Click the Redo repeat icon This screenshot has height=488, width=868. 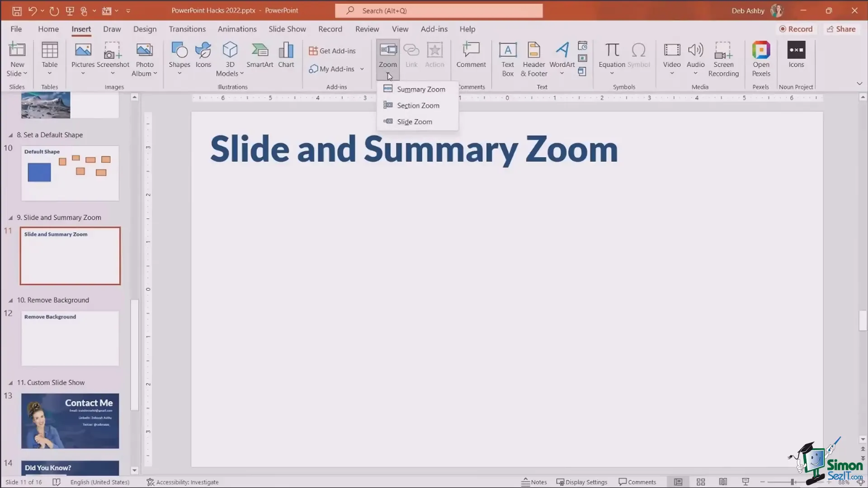[x=54, y=11]
